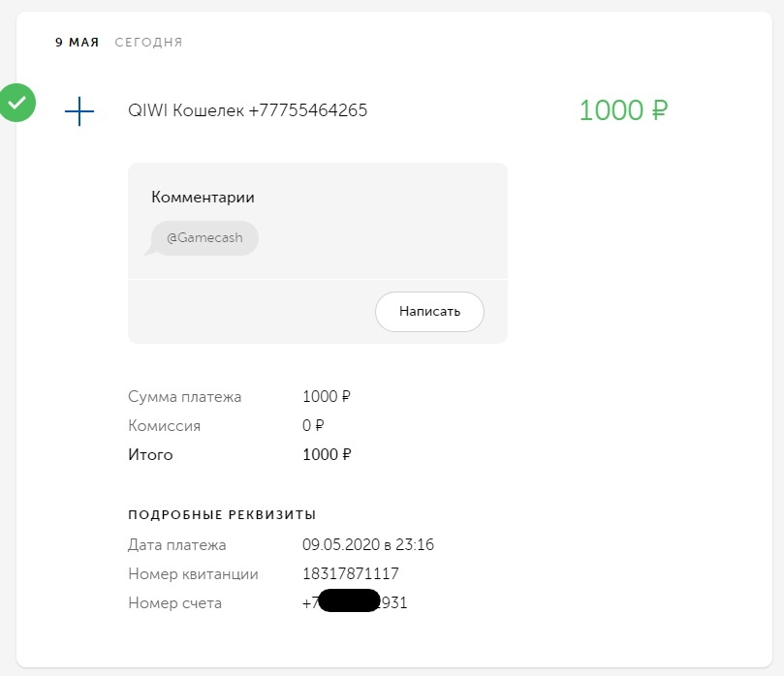Click the Комментарии heading
This screenshot has width=784, height=676.
[x=203, y=197]
